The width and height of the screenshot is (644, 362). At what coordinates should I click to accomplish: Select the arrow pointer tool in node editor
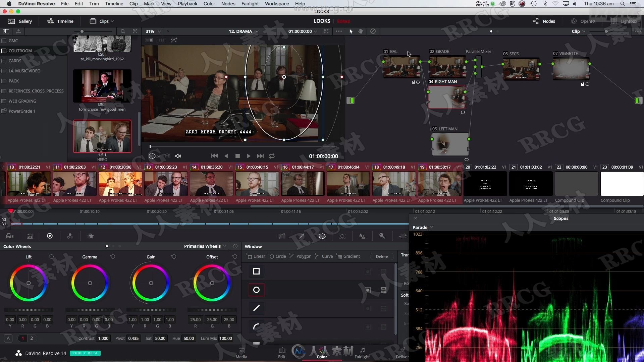[351, 31]
